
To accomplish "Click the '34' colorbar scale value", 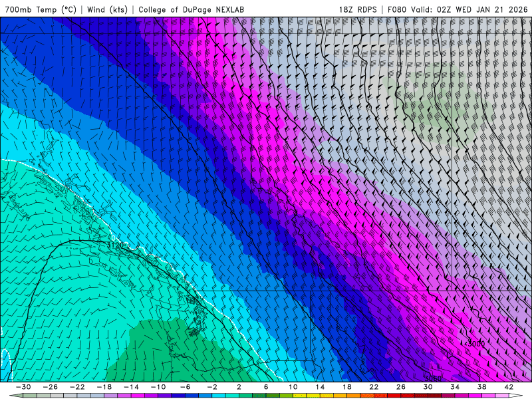I will [x=455, y=387].
